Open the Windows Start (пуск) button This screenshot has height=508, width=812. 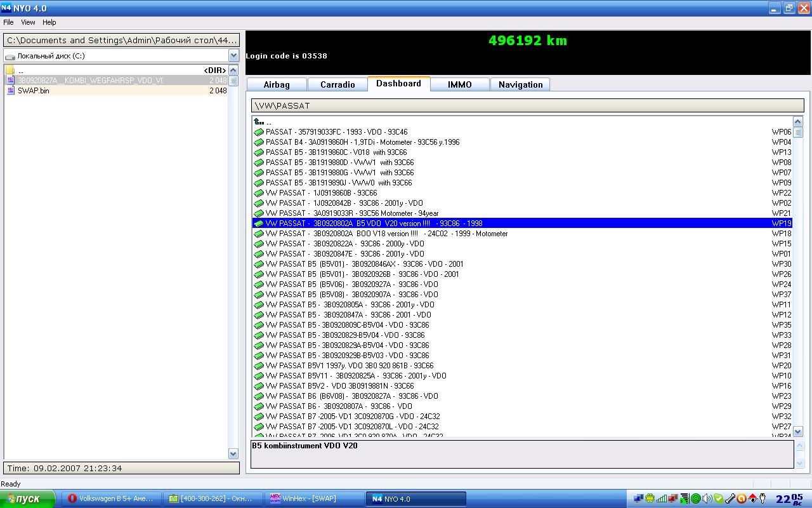28,499
